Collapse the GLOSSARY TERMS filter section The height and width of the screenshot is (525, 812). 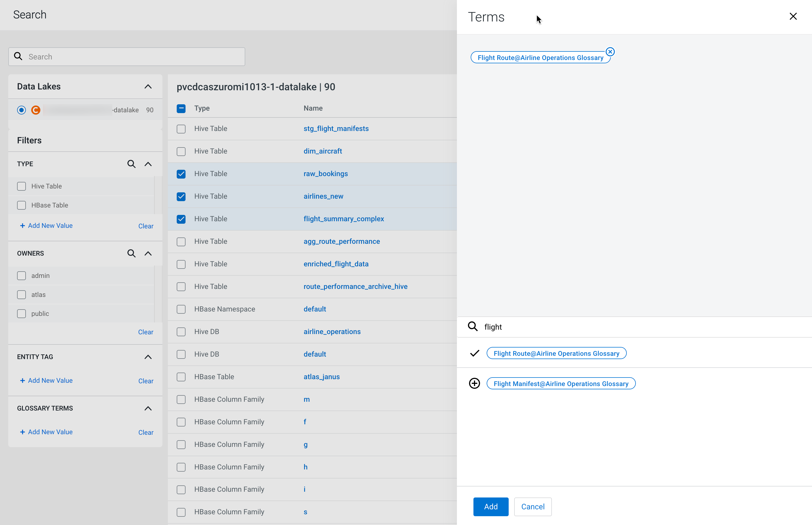(148, 408)
